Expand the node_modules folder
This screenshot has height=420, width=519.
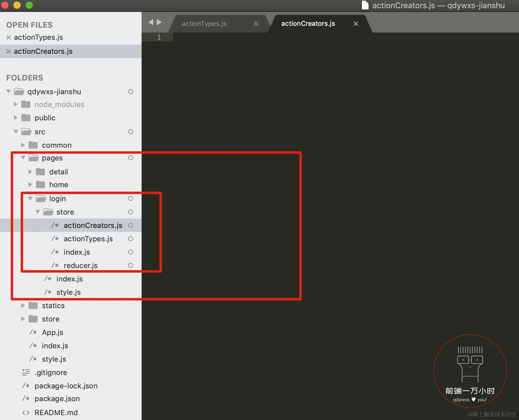(x=15, y=104)
